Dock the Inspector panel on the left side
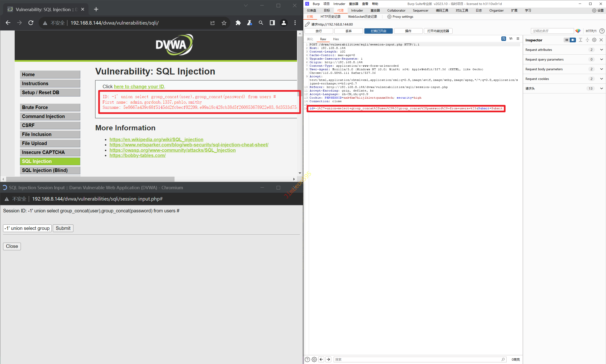This screenshot has width=606, height=364. (566, 40)
